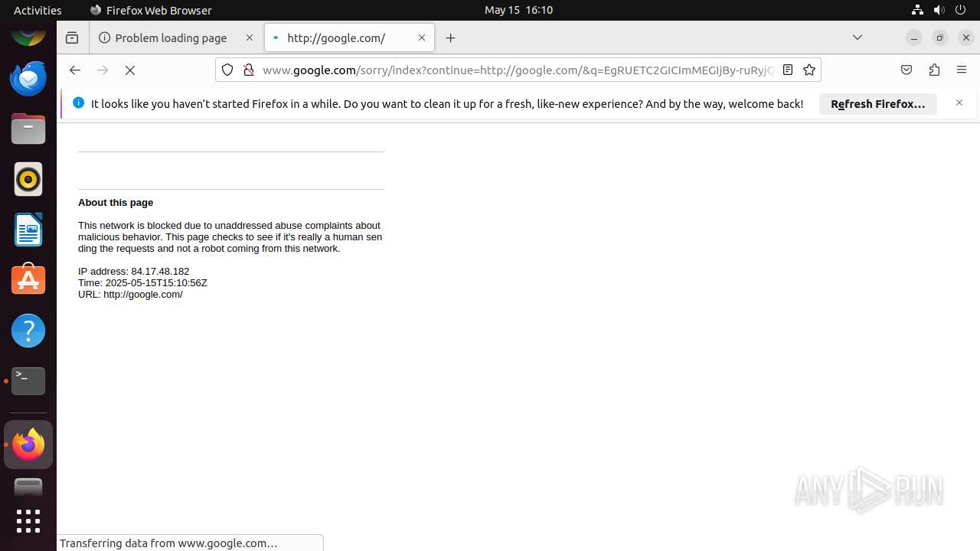Screen dimensions: 980x551
Task: Toggle reader view in the address bar
Action: 787,70
